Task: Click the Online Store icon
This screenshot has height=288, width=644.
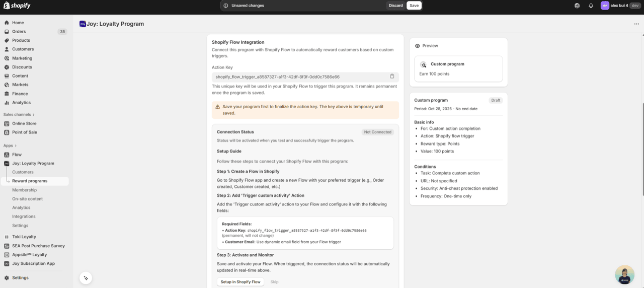Action: pos(7,123)
